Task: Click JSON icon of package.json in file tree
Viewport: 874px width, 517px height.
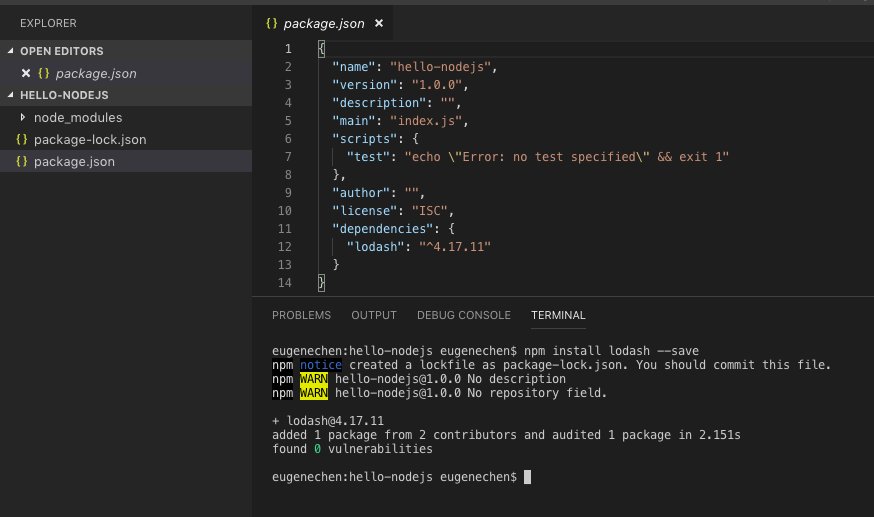Action: 22,162
